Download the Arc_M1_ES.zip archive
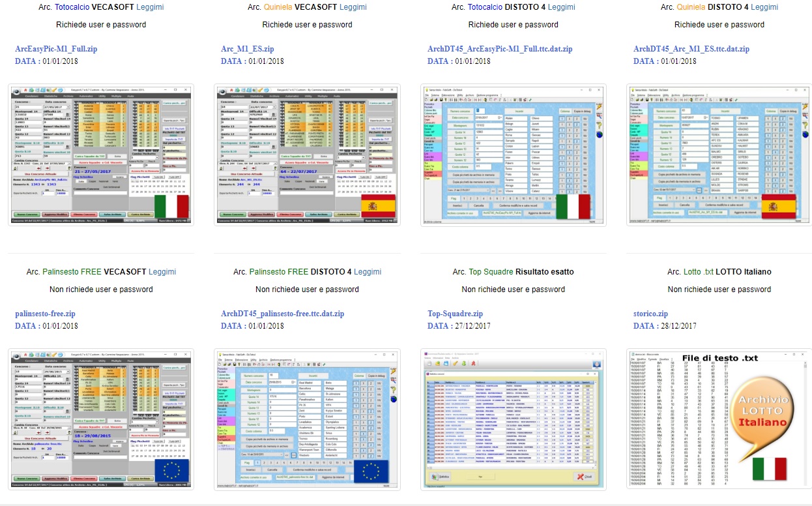 click(248, 49)
